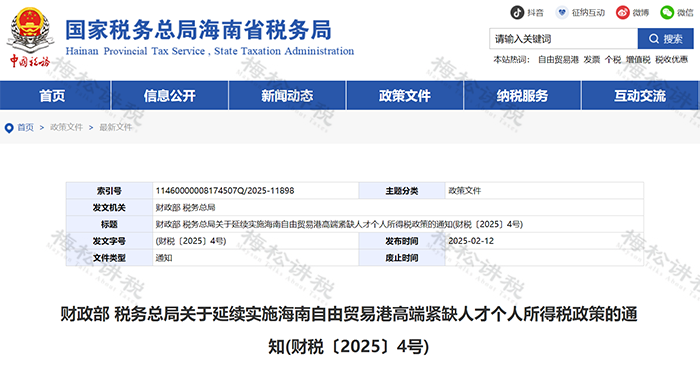Click the hot word 税收优惠
The width and height of the screenshot is (700, 365).
pyautogui.click(x=671, y=60)
